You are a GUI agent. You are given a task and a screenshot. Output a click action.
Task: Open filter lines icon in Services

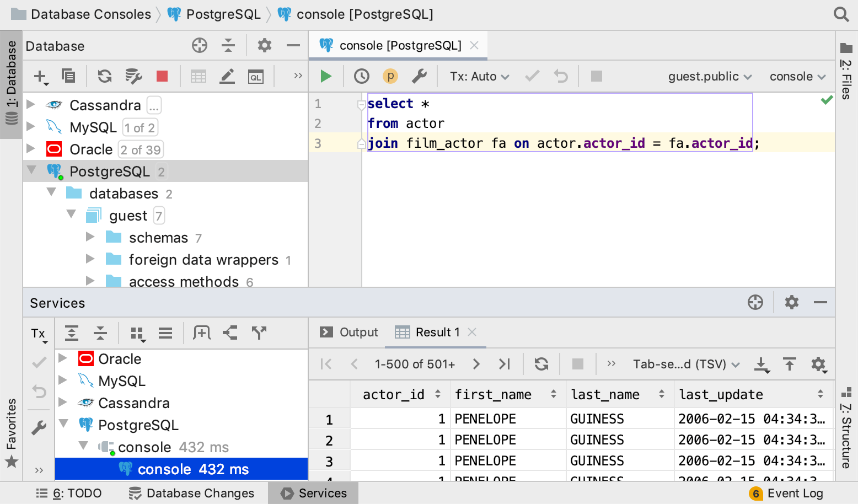tap(165, 333)
